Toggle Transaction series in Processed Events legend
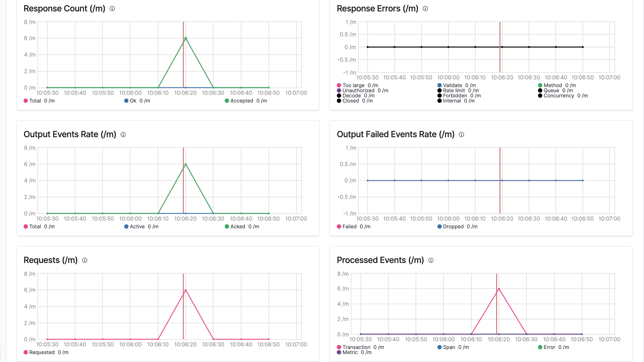The image size is (644, 362). click(356, 347)
